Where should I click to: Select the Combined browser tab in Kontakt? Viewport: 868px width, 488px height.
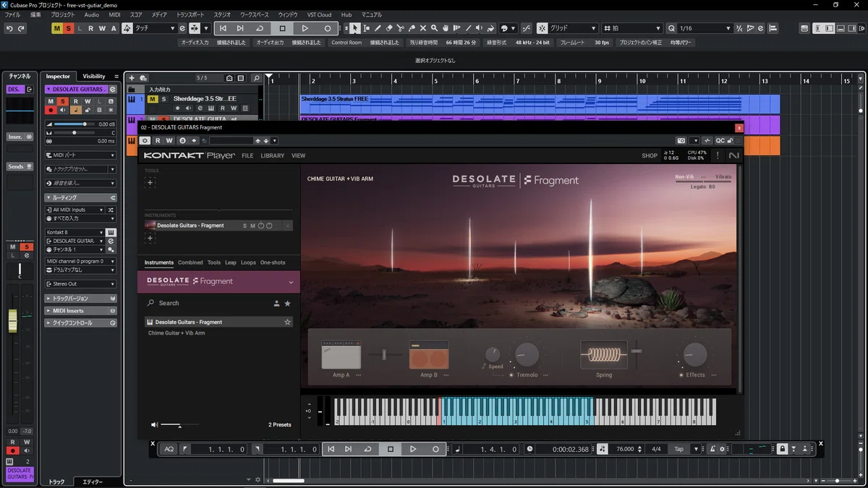coord(190,262)
